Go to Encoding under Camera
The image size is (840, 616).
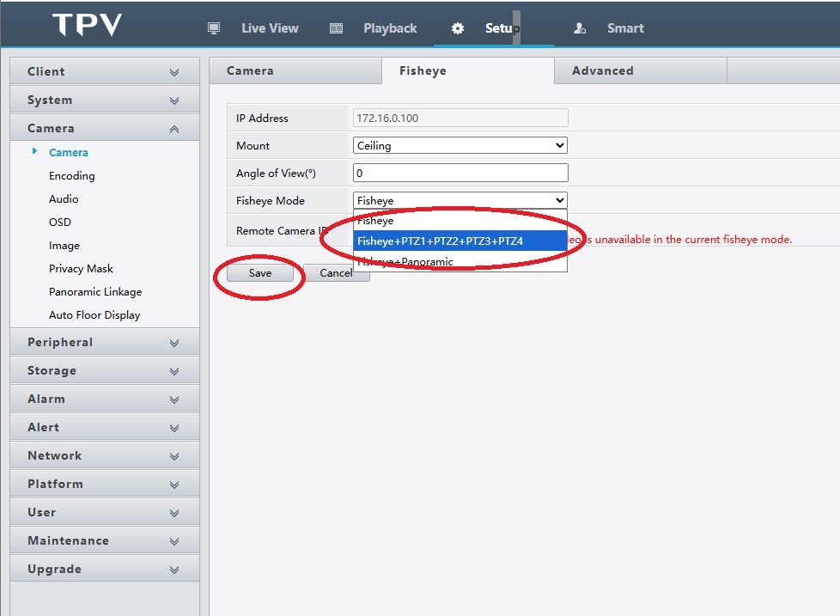click(71, 176)
